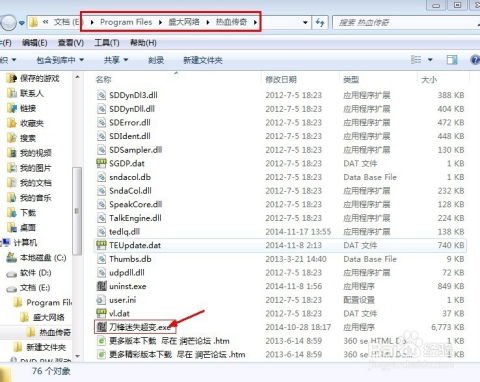
Task: Select the 更多版本下载 .htm file
Action: pyautogui.click(x=169, y=341)
